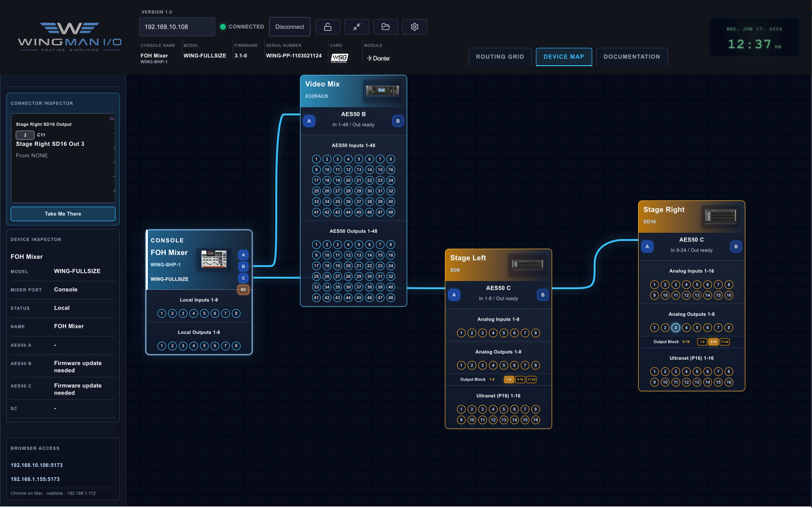
Task: Click port A on Stage Left device
Action: point(454,295)
